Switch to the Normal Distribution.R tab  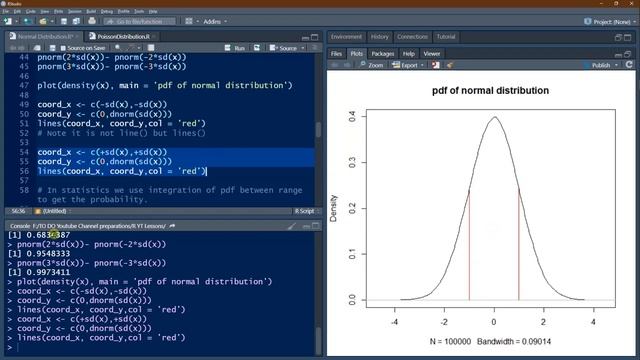(44, 37)
